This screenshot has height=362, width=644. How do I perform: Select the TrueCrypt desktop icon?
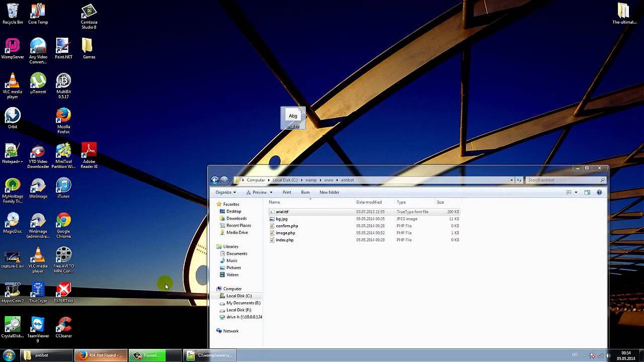(x=38, y=293)
